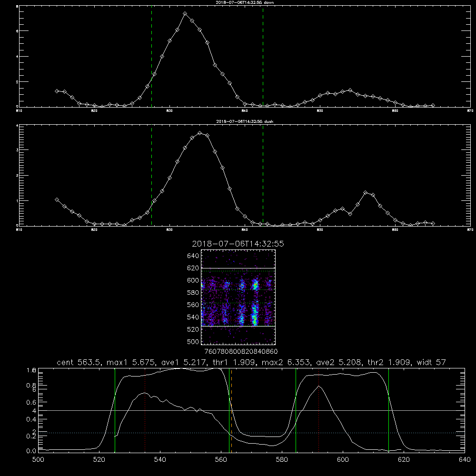The width and height of the screenshot is (476, 476).
Task: Click the solid horizontal line at level 4
Action: (x=251, y=410)
